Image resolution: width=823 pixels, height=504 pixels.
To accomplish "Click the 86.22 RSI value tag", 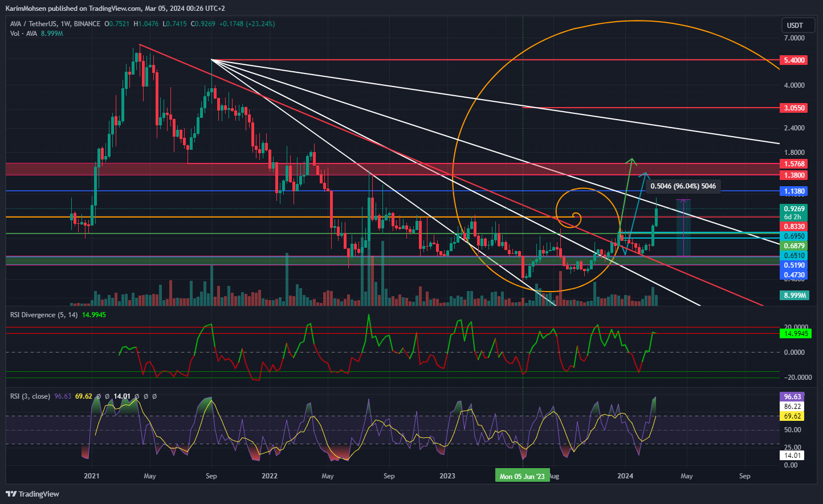I will point(793,407).
